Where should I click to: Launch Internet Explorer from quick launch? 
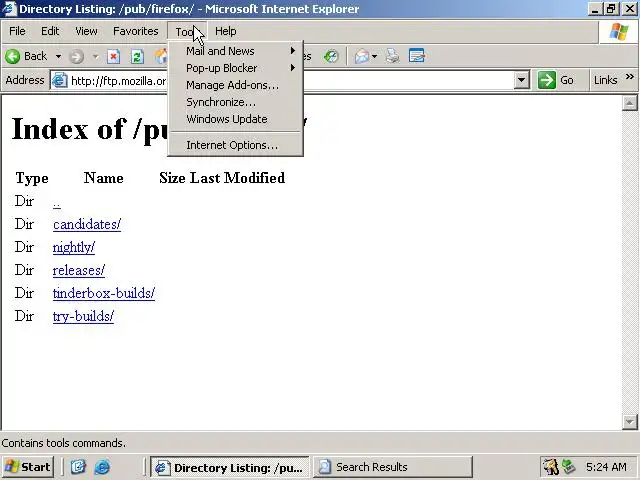coord(102,467)
